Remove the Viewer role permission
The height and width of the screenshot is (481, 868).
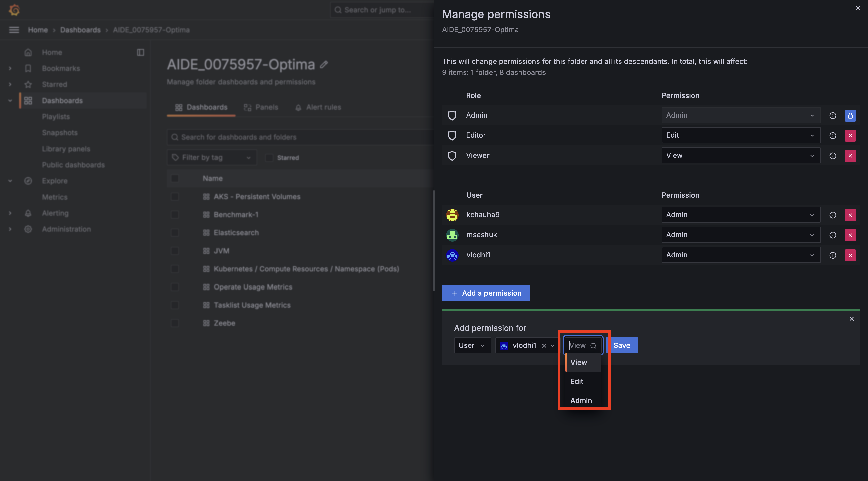(850, 156)
